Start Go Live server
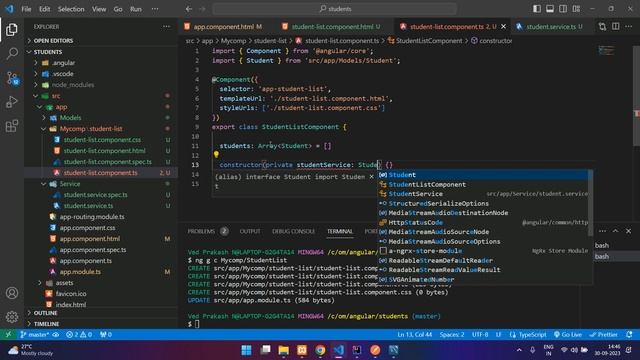This screenshot has width=640, height=360. 568,335
